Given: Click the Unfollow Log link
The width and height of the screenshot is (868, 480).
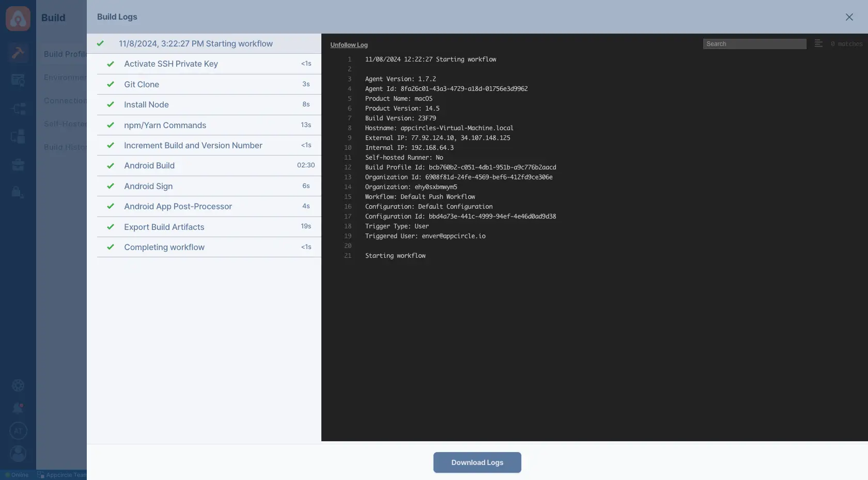Looking at the screenshot, I should [x=349, y=45].
